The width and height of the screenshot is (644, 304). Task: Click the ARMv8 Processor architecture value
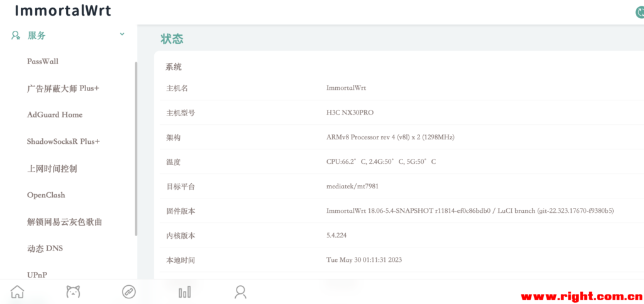390,137
